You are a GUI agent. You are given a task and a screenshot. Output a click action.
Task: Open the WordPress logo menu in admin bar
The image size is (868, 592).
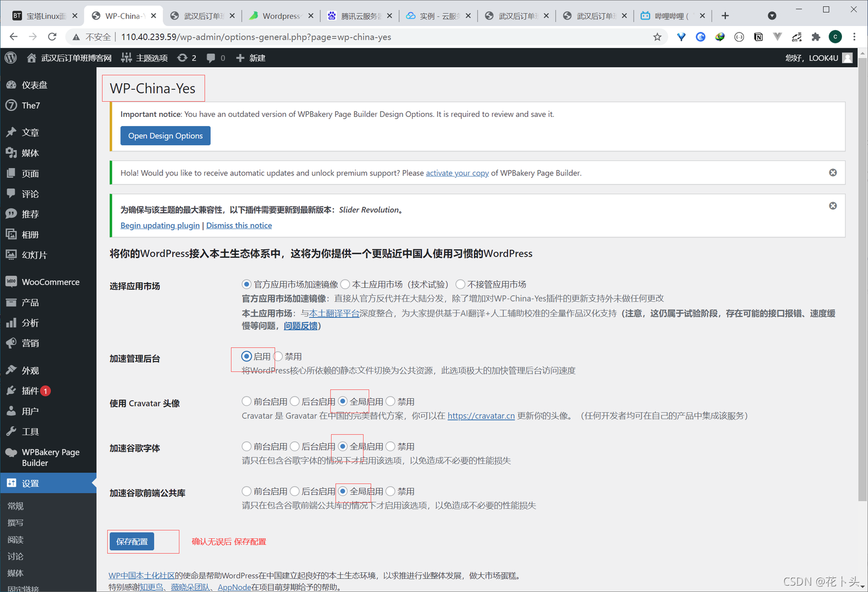point(10,58)
